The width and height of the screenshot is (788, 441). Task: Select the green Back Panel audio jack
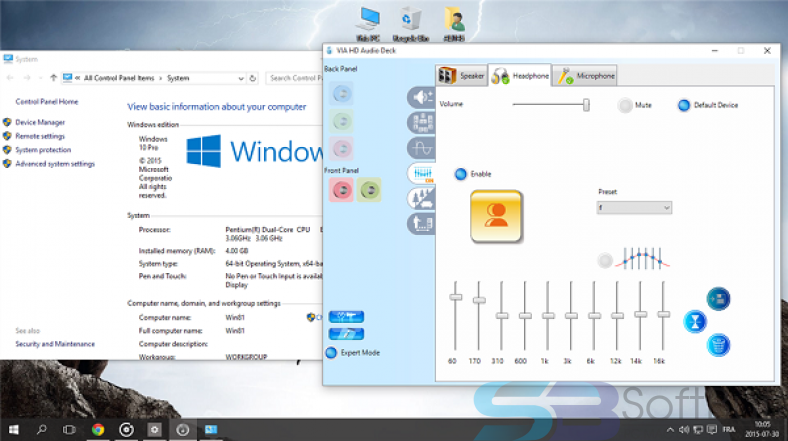tap(341, 121)
